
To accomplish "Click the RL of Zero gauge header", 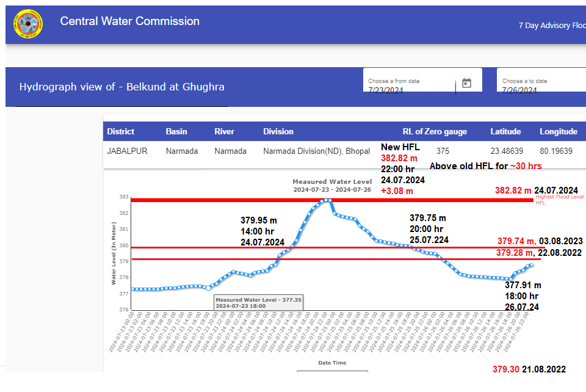I will pos(435,131).
